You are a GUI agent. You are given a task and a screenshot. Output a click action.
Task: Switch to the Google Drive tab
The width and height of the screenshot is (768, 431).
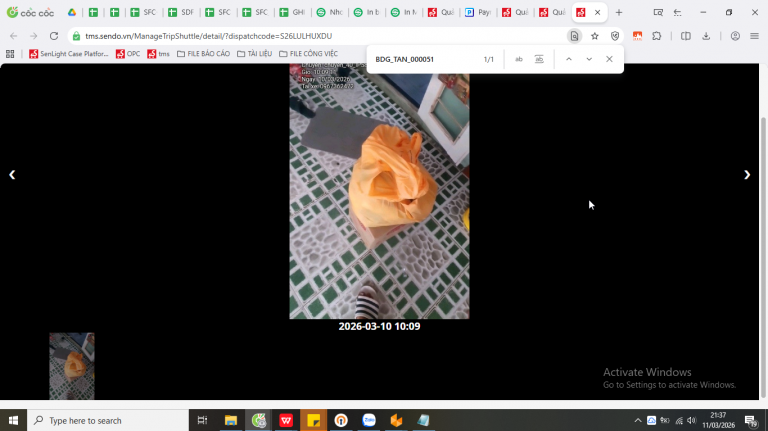click(72, 12)
